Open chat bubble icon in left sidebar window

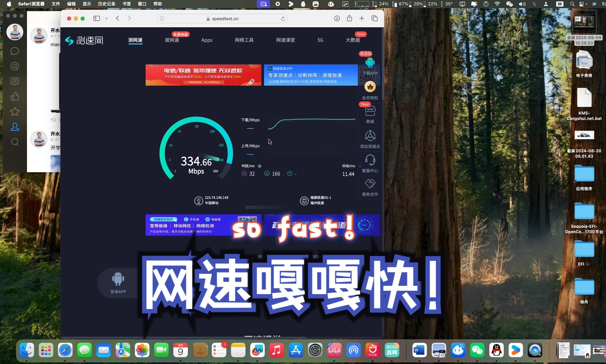coord(15,51)
